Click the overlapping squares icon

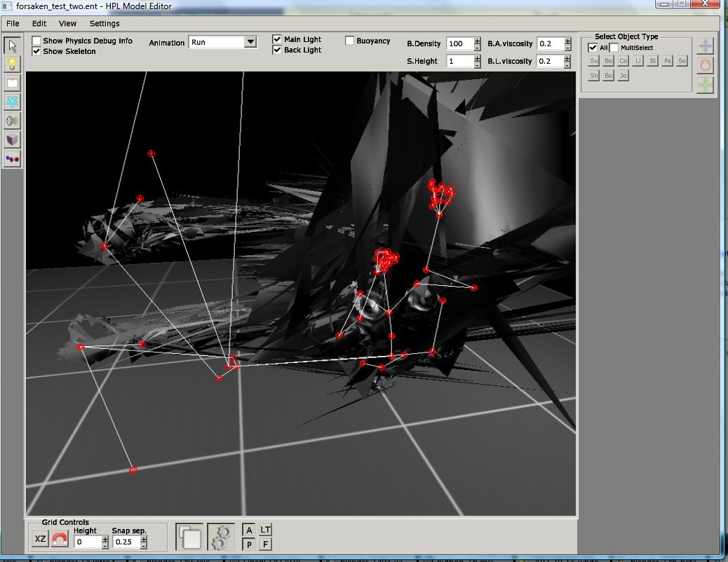[x=189, y=537]
